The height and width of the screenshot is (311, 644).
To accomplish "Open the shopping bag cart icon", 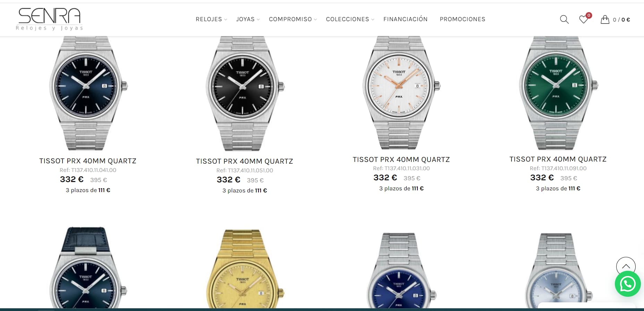I will click(605, 19).
